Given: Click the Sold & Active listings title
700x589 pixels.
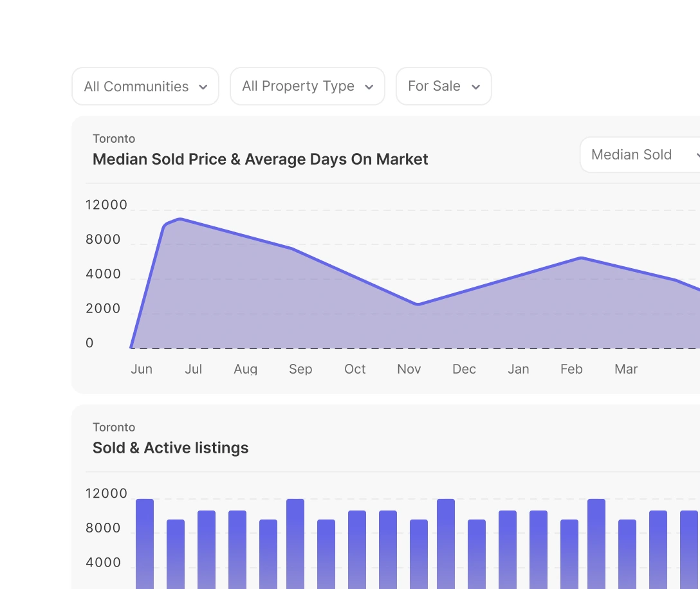Looking at the screenshot, I should pyautogui.click(x=170, y=448).
